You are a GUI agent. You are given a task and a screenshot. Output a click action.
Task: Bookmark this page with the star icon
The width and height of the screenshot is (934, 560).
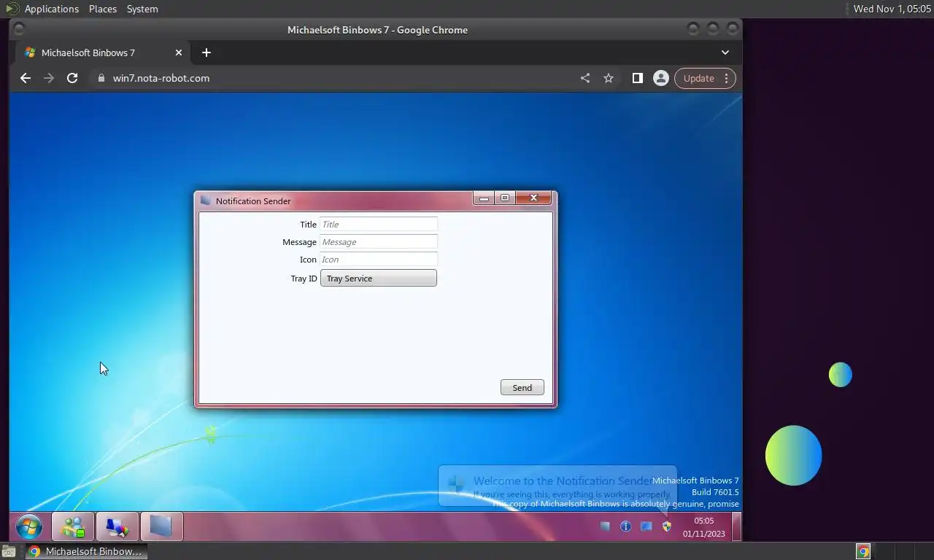point(609,78)
